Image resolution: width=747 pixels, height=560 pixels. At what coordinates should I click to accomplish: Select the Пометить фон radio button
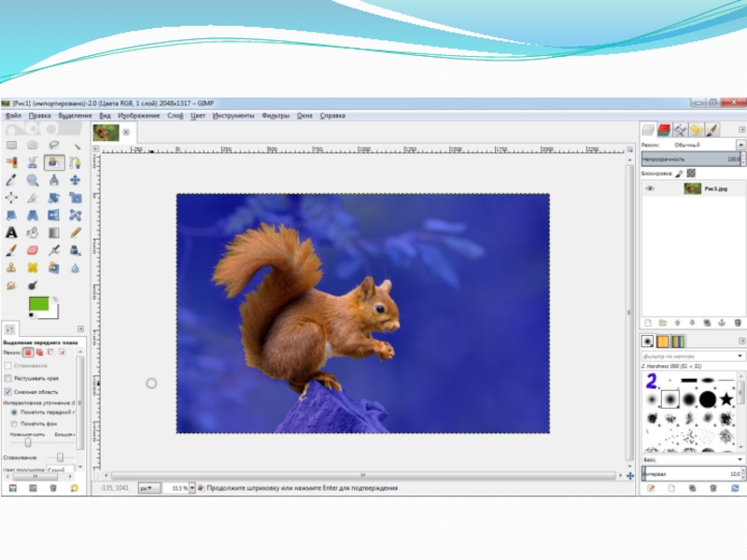point(13,424)
